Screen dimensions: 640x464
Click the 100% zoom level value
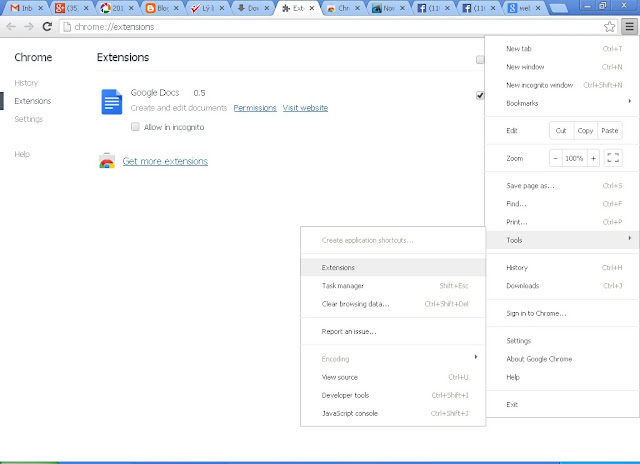(574, 158)
